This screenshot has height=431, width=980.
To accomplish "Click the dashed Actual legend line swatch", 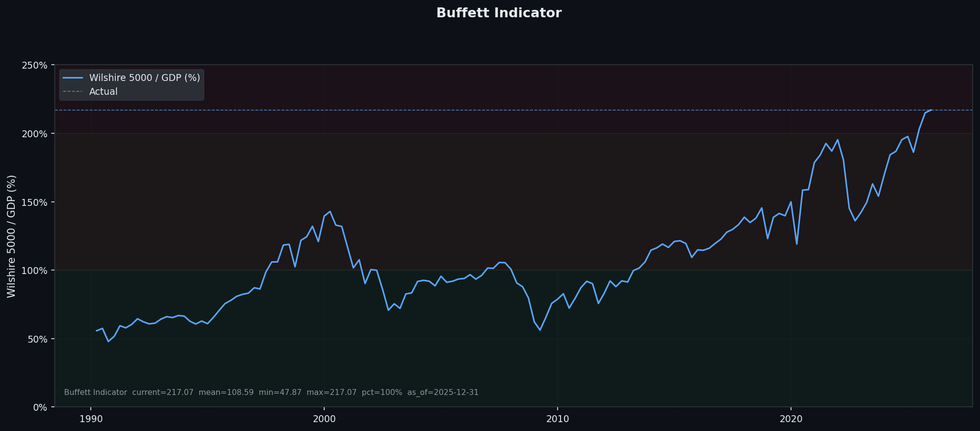I will pyautogui.click(x=73, y=92).
